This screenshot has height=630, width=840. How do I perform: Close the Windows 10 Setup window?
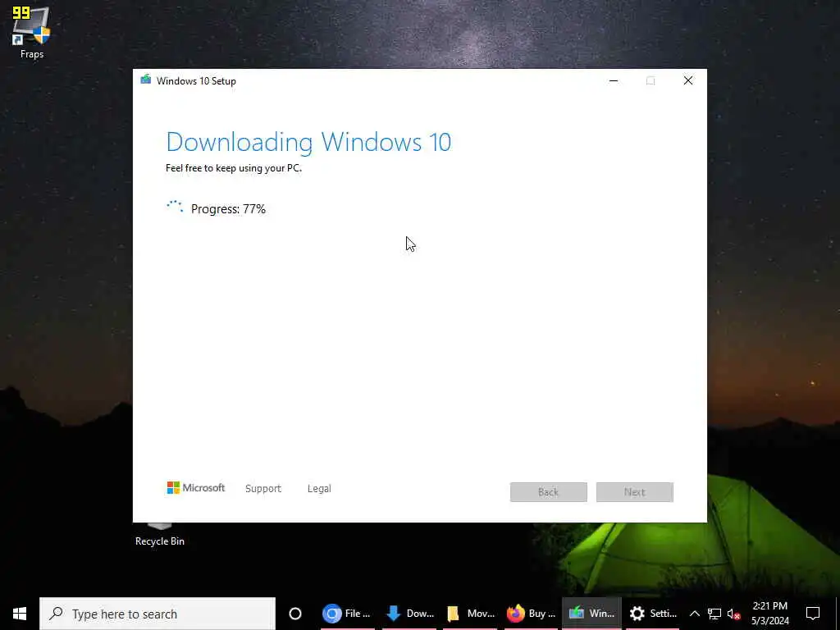[x=688, y=80]
